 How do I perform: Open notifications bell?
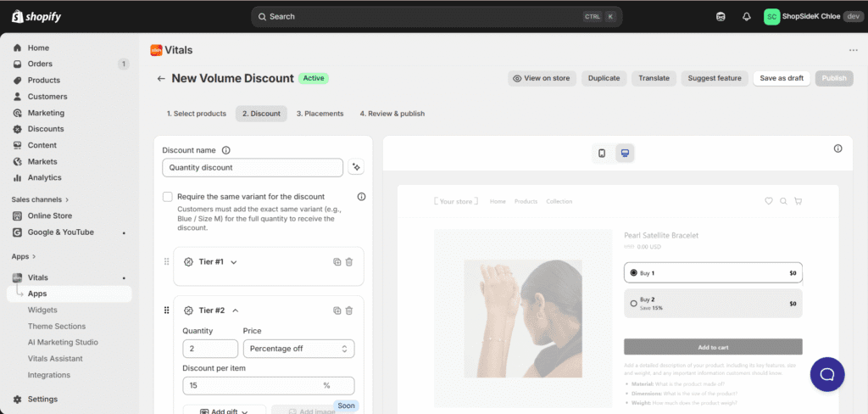[746, 17]
